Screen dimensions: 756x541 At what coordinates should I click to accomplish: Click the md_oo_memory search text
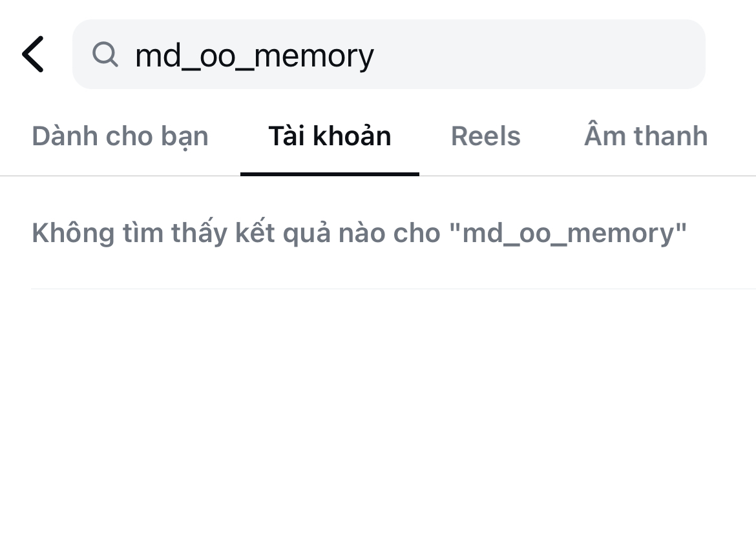click(255, 55)
